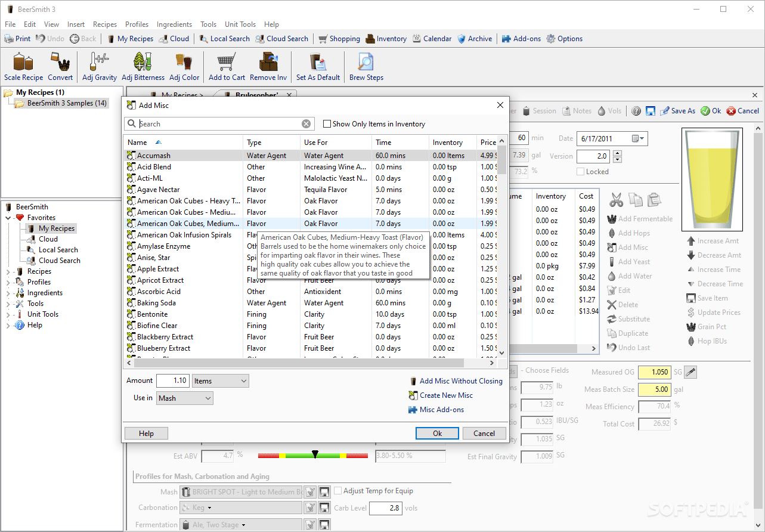Open the Ingredients menu
765x532 pixels.
pyautogui.click(x=174, y=24)
